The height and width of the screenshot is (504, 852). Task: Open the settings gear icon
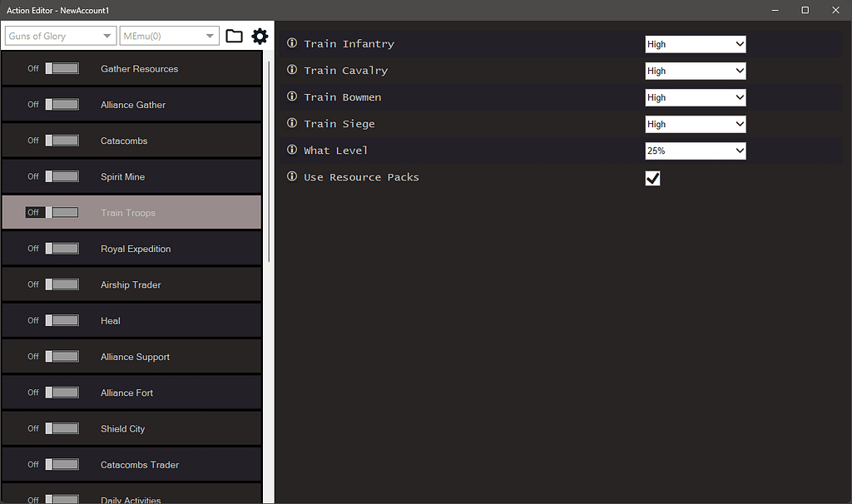click(260, 36)
